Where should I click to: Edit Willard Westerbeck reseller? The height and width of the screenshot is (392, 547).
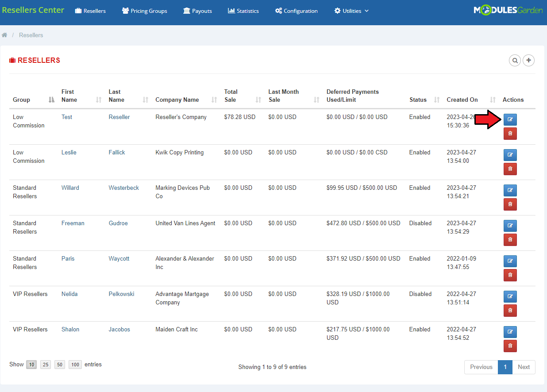coord(510,190)
